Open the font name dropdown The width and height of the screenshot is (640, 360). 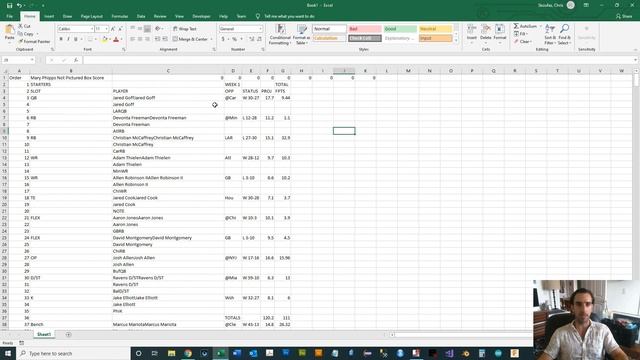[91, 29]
